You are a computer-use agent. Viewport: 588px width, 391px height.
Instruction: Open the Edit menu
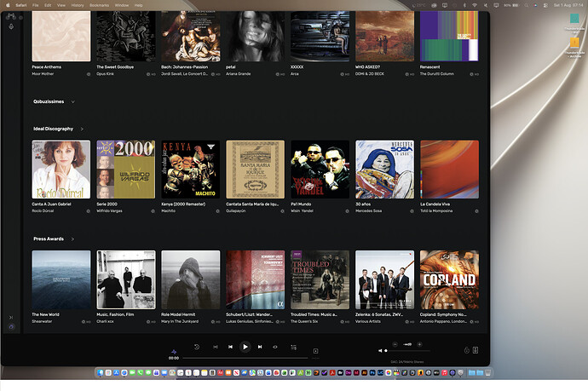click(x=48, y=5)
